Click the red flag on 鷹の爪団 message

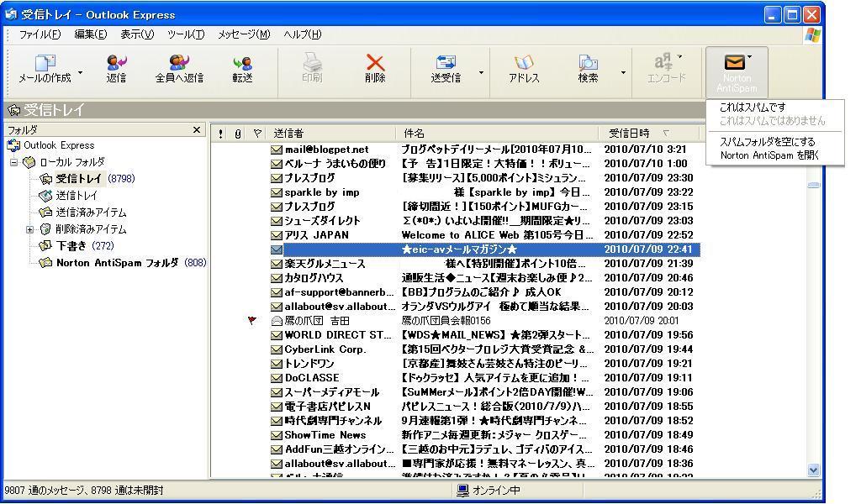pos(252,320)
